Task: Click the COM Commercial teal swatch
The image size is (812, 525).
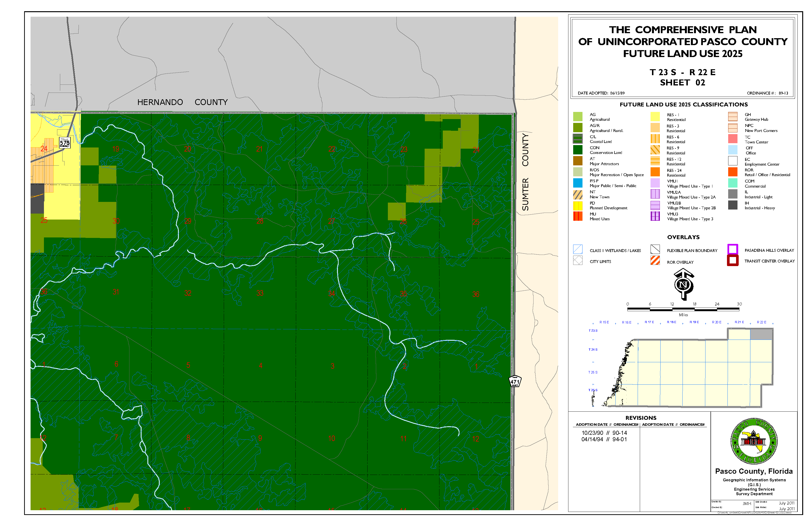Action: [732, 183]
